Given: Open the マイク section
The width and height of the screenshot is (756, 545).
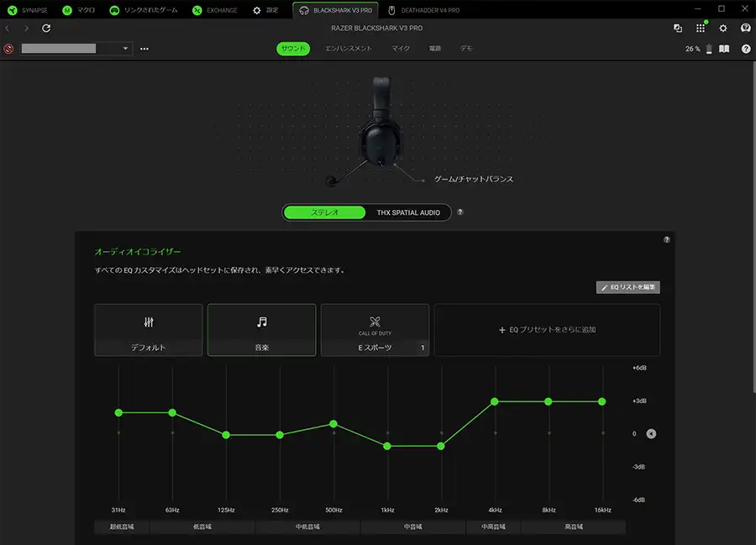Looking at the screenshot, I should pyautogui.click(x=400, y=49).
